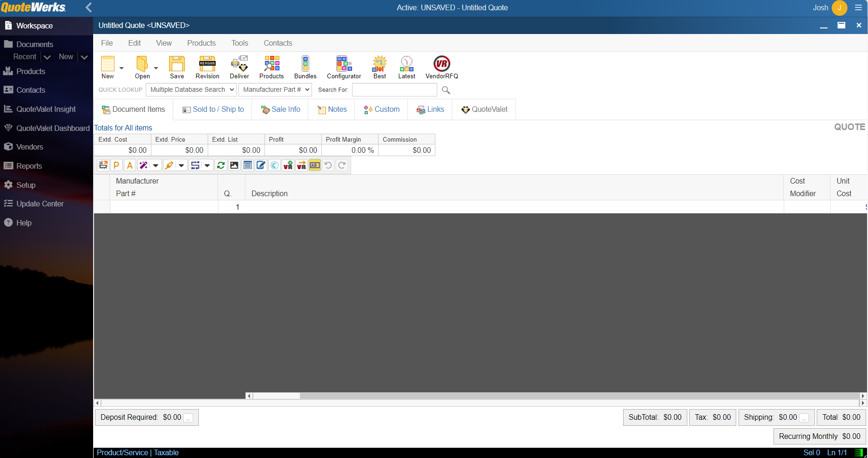Click the redo arrow in grid toolbar

(x=342, y=165)
